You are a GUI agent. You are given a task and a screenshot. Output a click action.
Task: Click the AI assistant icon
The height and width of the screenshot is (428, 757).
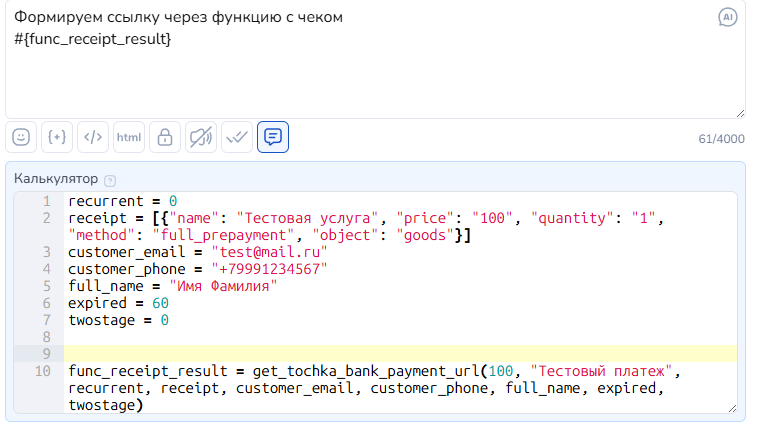pos(728,17)
